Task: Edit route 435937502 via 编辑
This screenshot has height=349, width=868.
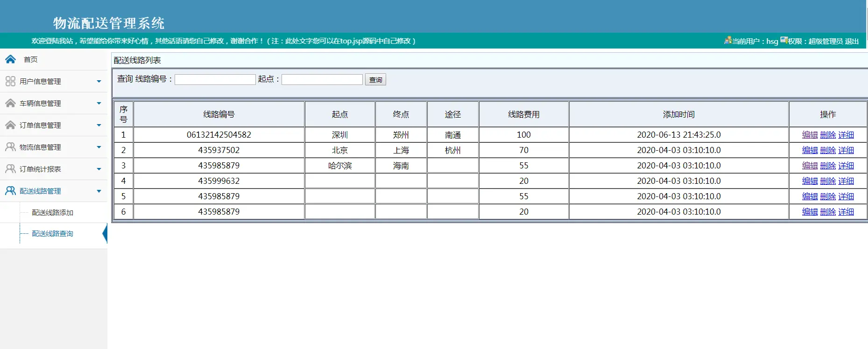Action: [x=810, y=150]
